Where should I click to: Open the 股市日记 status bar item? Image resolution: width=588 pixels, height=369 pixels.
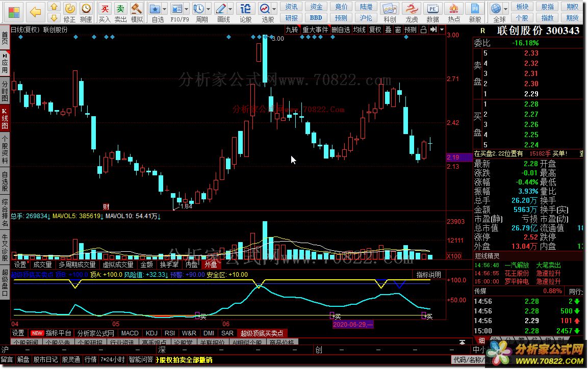coord(45,359)
